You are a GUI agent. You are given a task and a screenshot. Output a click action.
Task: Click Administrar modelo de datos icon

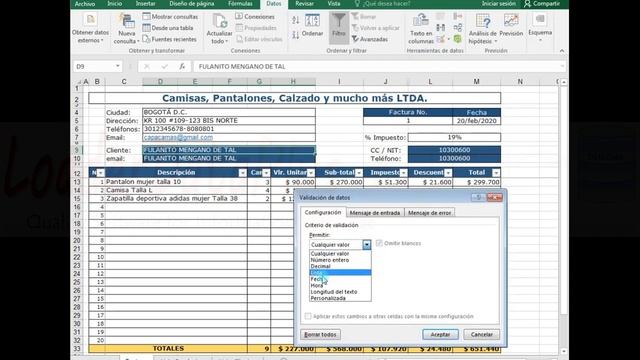(x=458, y=39)
